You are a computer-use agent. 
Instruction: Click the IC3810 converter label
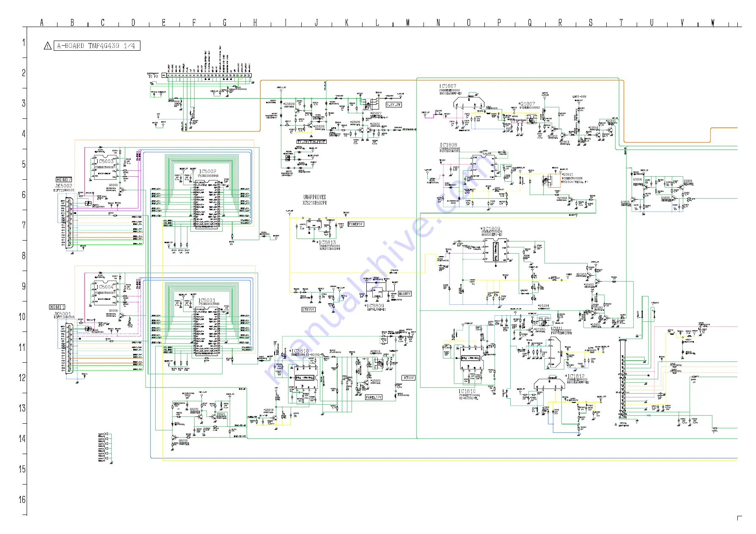299,351
